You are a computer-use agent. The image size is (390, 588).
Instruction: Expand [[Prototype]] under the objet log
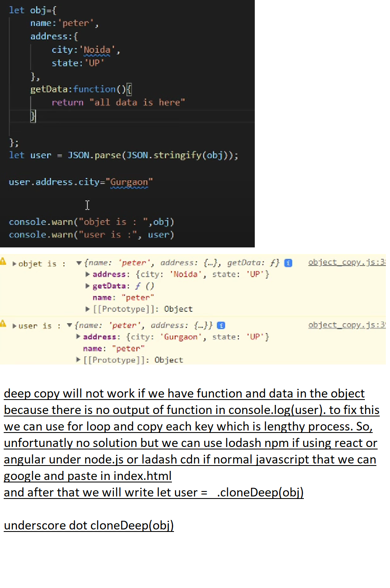tap(87, 309)
